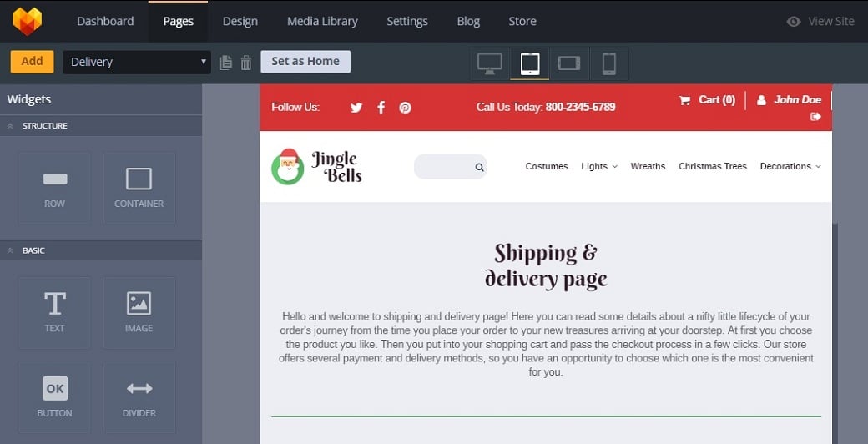Choose the Divider widget

[x=139, y=396]
